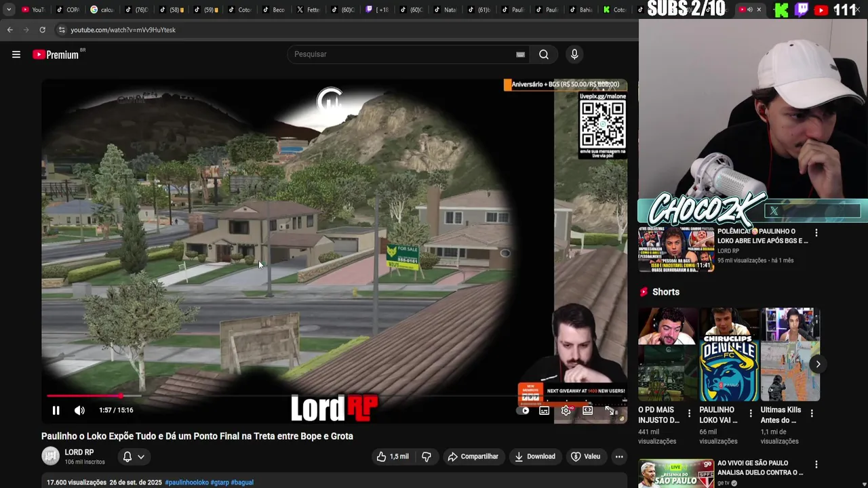The height and width of the screenshot is (488, 868).
Task: Switch to the Twitch '+18' tab
Action: coord(377,9)
